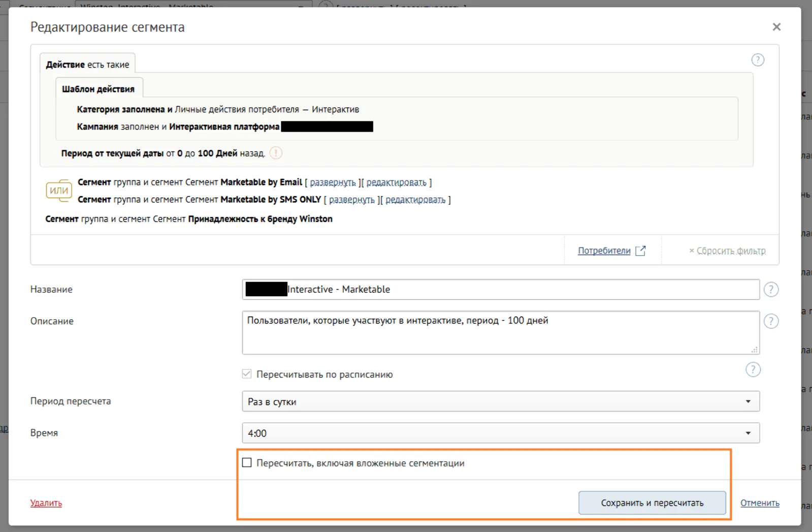
Task: Open the Период пересчета dropdown
Action: (500, 401)
